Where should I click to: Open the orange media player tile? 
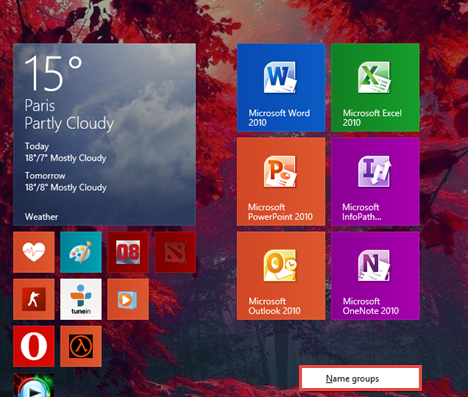[x=128, y=299]
